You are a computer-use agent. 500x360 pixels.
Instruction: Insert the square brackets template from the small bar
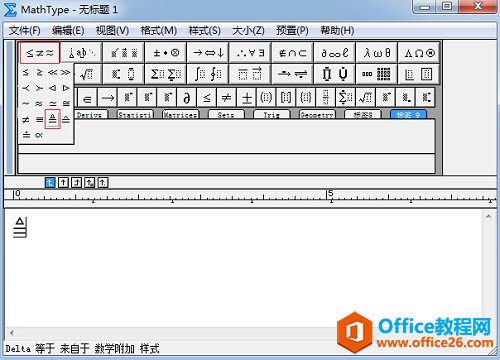pos(286,98)
